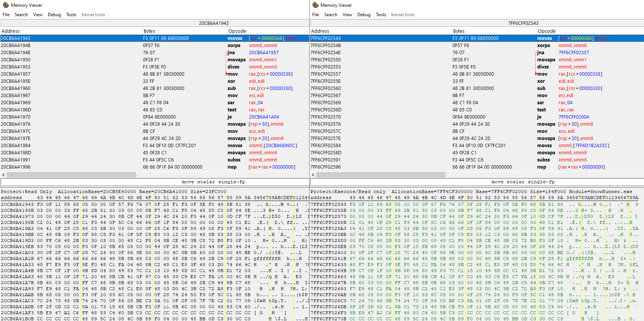This screenshot has height=321, width=644.
Task: Click right disassembler horizontal scrollbar thumb
Action: (381, 175)
